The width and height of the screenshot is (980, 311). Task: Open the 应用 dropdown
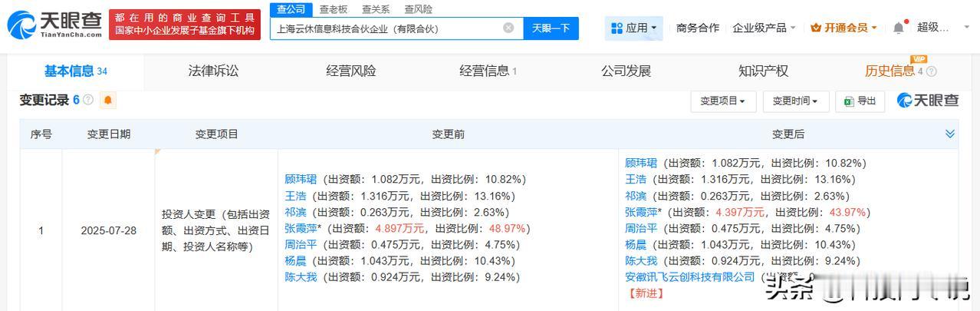[633, 28]
